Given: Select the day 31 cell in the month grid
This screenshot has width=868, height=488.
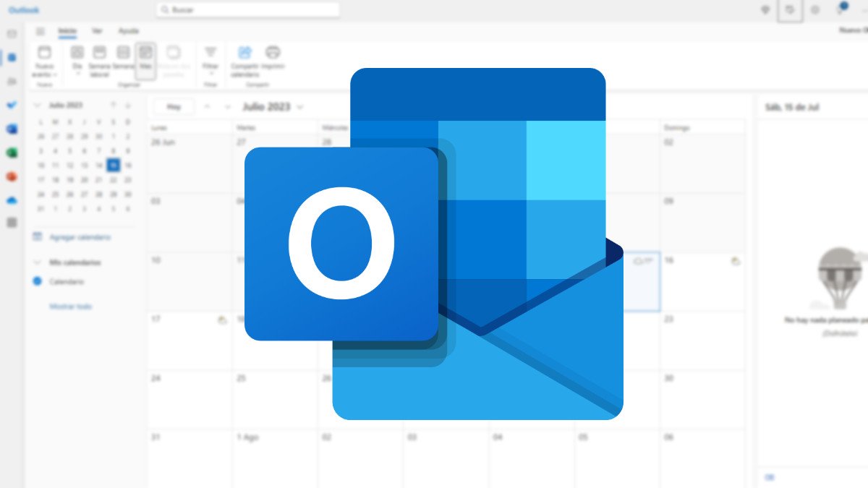Looking at the screenshot, I should tap(190, 459).
